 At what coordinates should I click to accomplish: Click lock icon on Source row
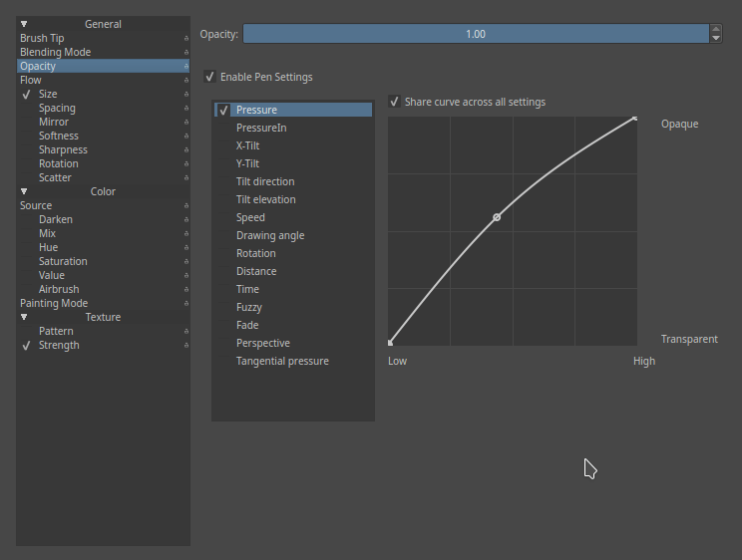[185, 205]
